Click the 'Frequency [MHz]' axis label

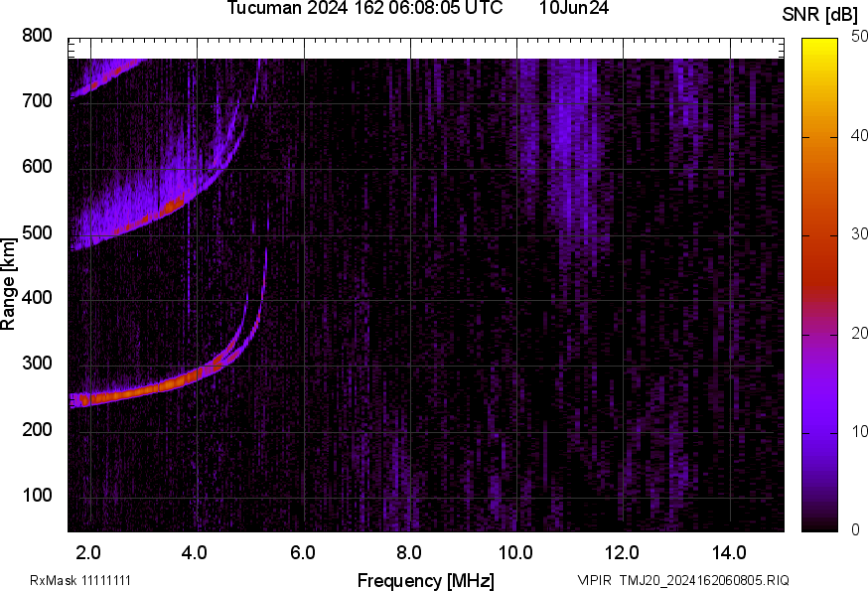[x=426, y=581]
